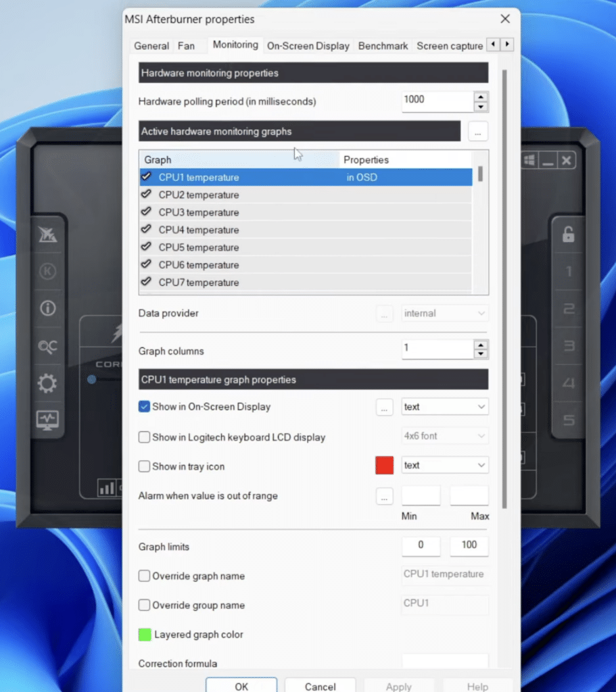This screenshot has width=616, height=692.
Task: Open the 4x6 font dropdown
Action: [x=445, y=436]
